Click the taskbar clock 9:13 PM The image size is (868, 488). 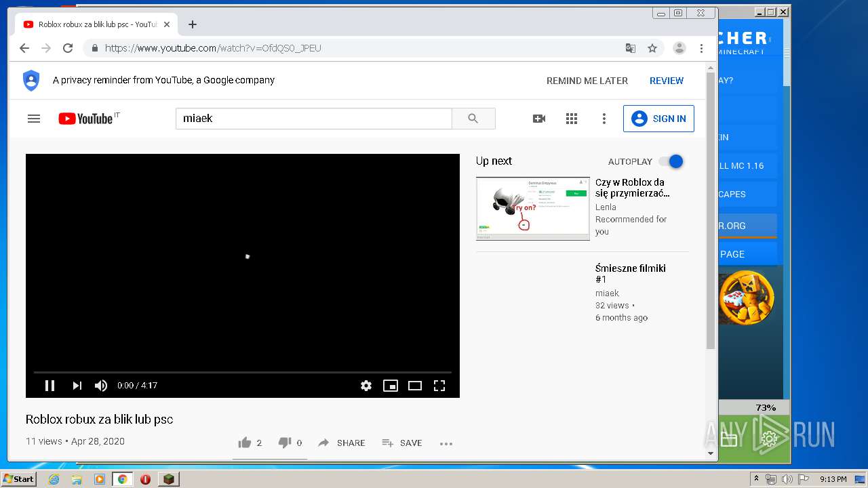click(833, 479)
